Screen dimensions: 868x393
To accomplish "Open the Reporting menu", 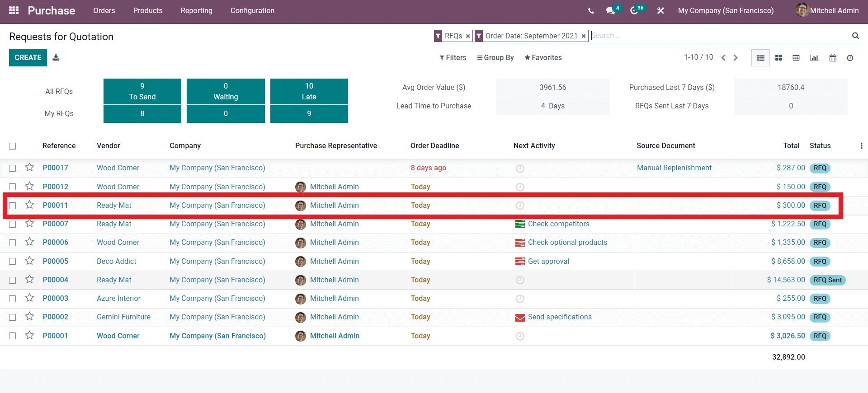I will pos(196,10).
